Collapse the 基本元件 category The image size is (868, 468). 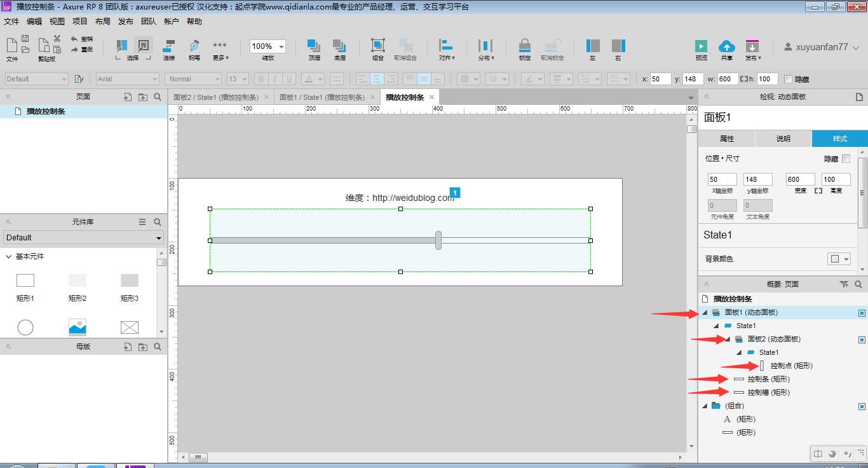tap(9, 257)
